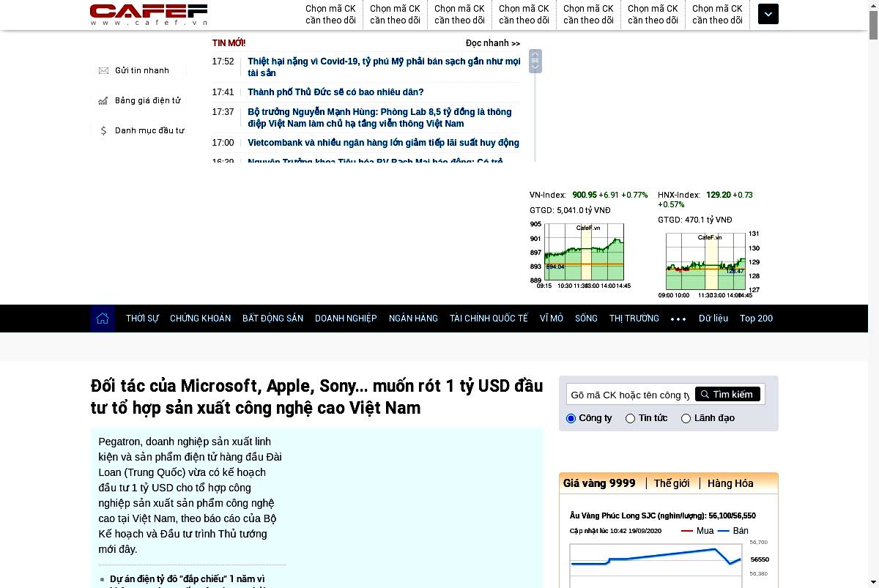The height and width of the screenshot is (588, 879).
Task: Open the NGÂN HÀNG menu
Action: [413, 319]
